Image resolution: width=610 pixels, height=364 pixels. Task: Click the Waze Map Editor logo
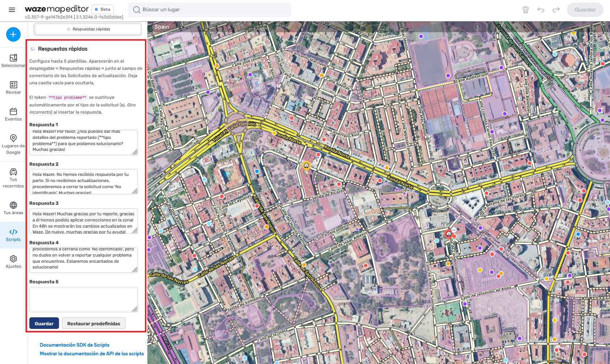coord(57,9)
